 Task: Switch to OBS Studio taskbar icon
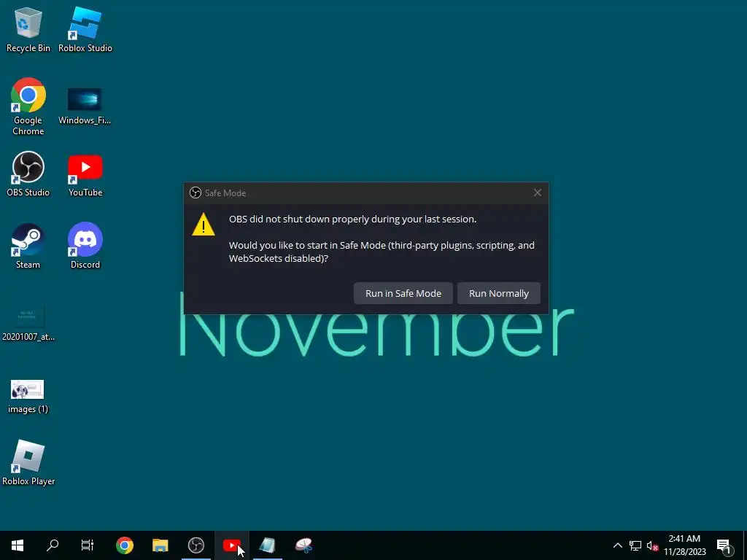[x=196, y=545]
